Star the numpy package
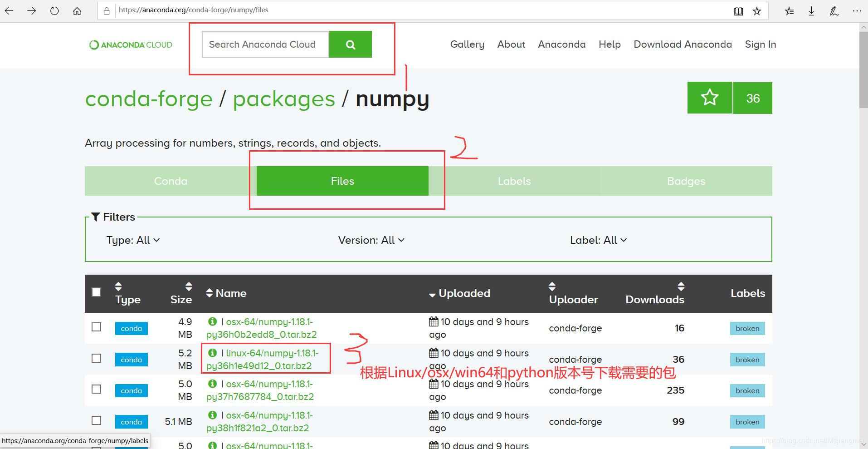 point(710,98)
